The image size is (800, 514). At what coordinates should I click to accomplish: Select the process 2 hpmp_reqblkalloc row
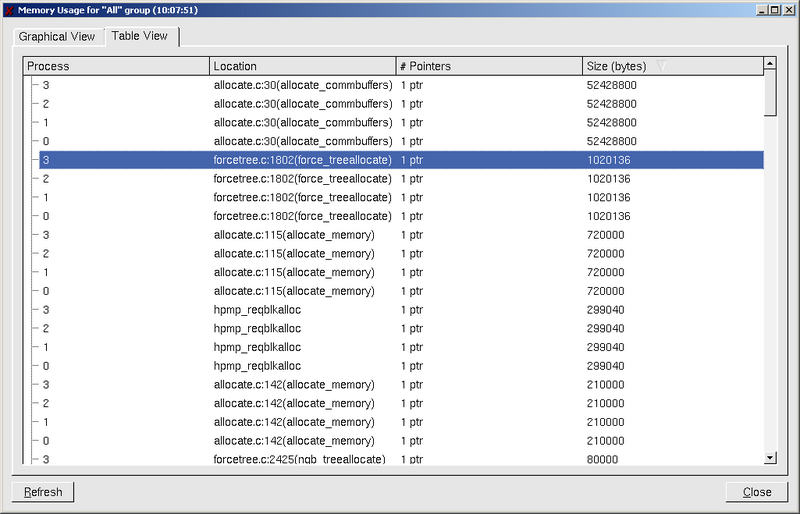(x=300, y=328)
